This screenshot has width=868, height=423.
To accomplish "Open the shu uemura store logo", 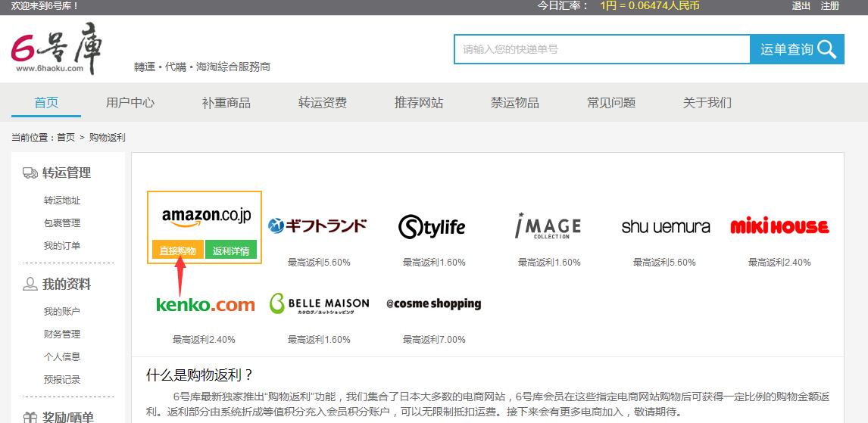I will point(666,227).
